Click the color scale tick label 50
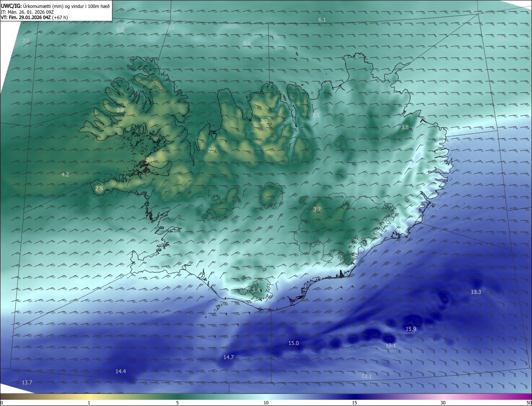 (529, 403)
